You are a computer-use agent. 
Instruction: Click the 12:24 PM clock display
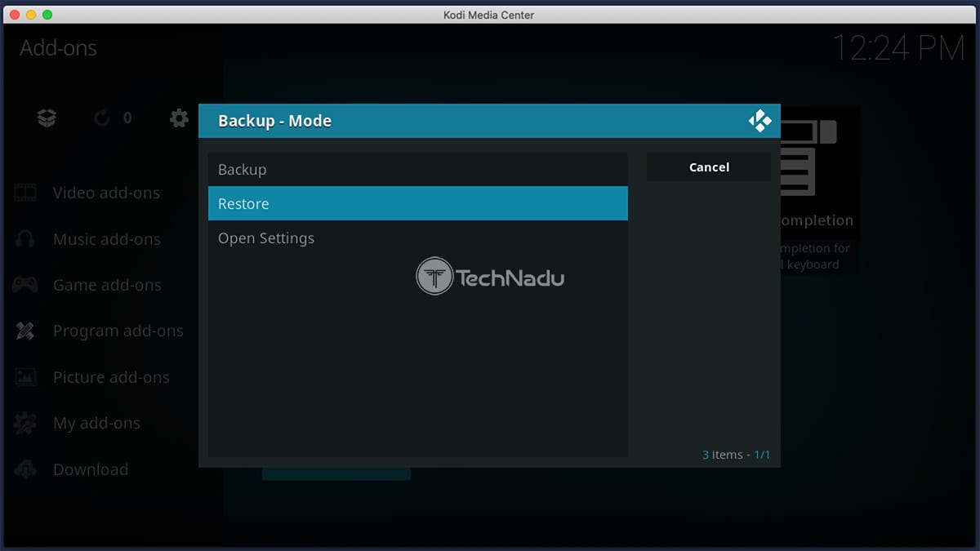tap(898, 48)
